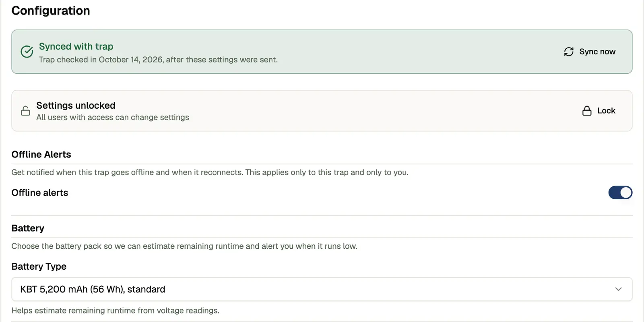The width and height of the screenshot is (644, 322).
Task: Turn off the Offline alerts switch
Action: click(620, 193)
